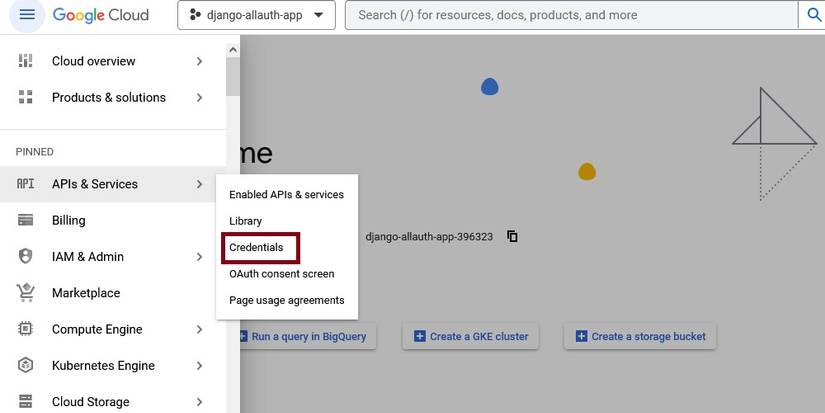Click the Kubernetes Engine icon
Screen dimensions: 825x413
[x=26, y=366]
